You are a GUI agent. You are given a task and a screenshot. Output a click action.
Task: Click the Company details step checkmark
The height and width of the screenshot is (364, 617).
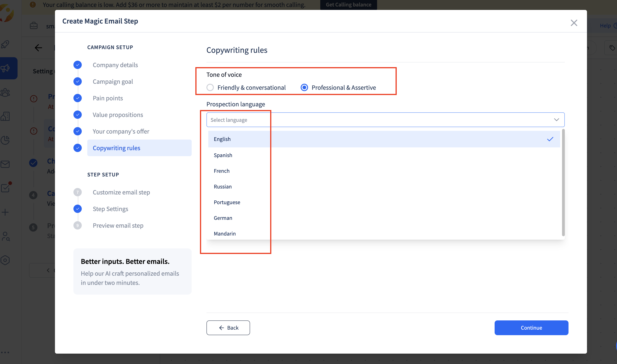pyautogui.click(x=78, y=65)
